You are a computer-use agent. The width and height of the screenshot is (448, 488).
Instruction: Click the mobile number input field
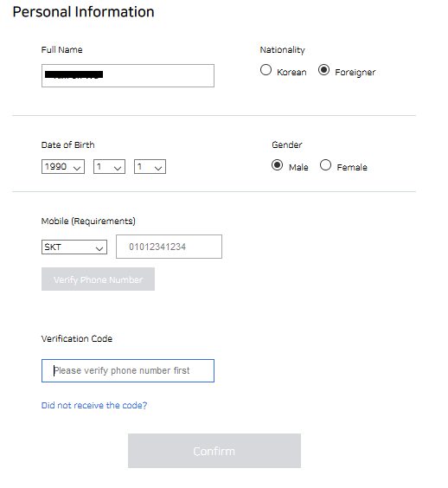click(x=169, y=247)
